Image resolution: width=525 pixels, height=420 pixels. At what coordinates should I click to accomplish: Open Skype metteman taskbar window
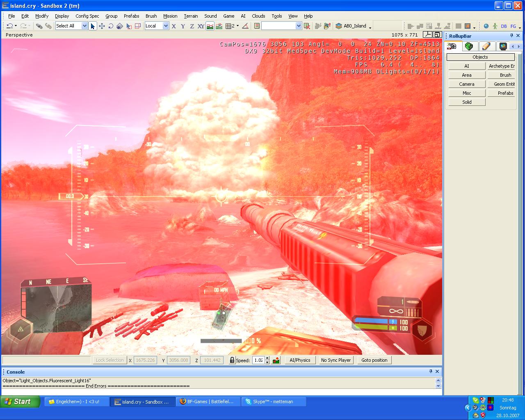(x=274, y=402)
